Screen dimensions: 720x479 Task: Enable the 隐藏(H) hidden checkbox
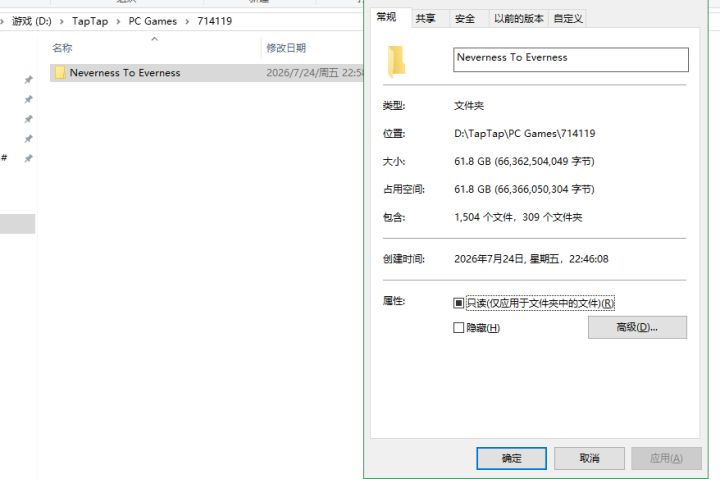[x=458, y=327]
